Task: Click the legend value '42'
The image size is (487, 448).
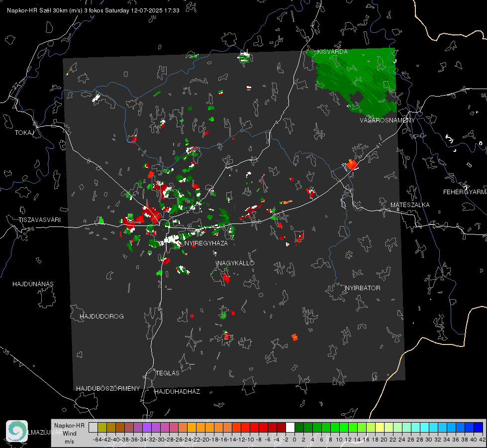Action: click(x=483, y=440)
